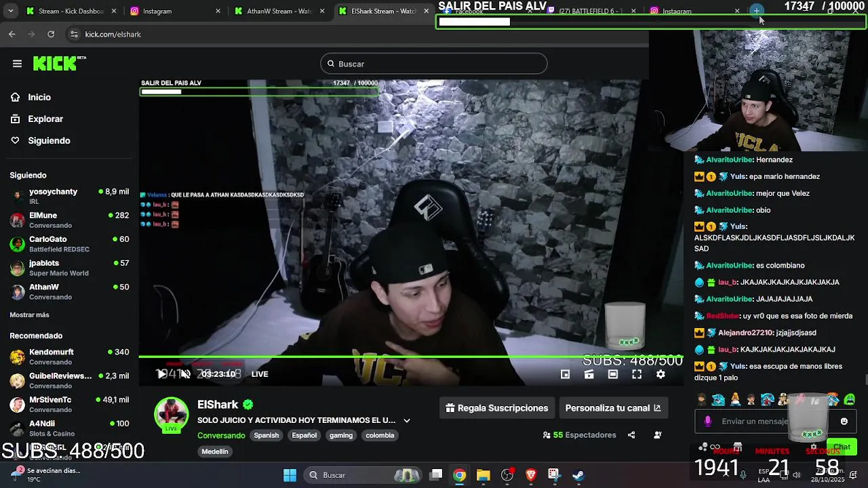Select the colombia tag

click(x=380, y=435)
